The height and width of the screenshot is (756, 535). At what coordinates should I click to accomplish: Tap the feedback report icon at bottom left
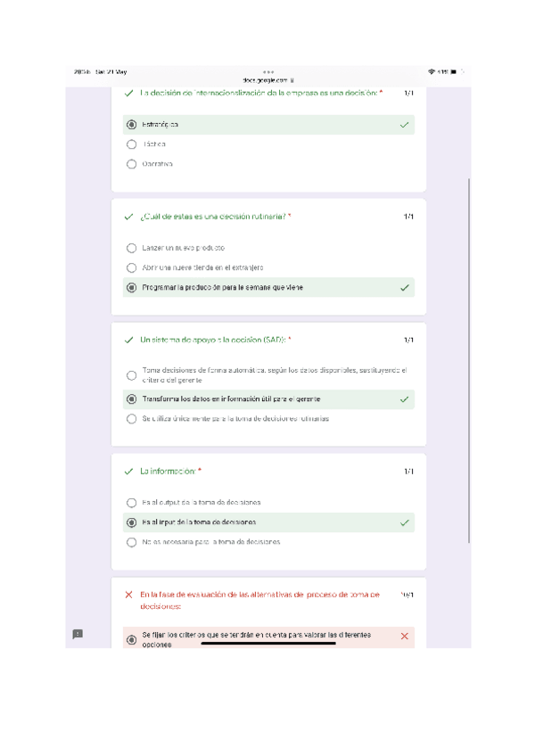point(78,634)
